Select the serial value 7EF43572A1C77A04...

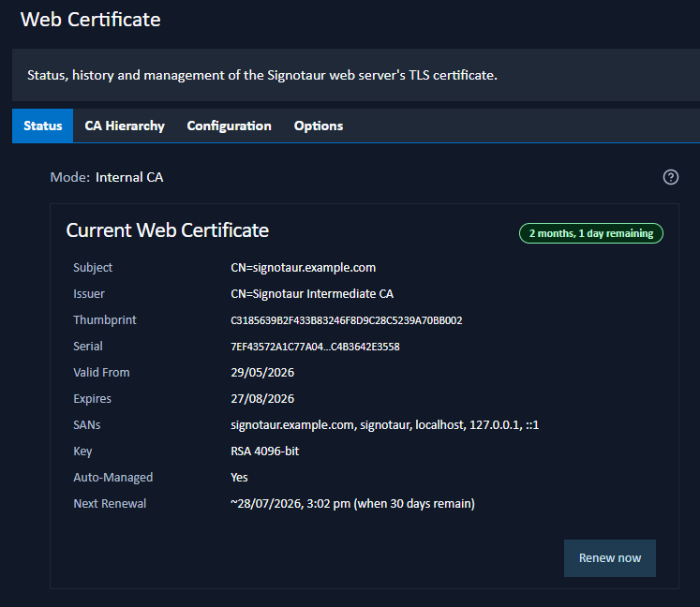(x=315, y=347)
